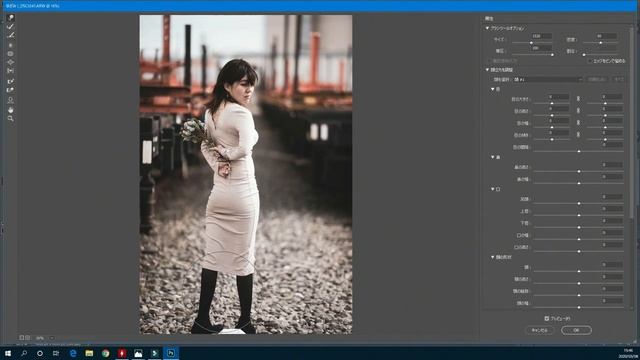The width and height of the screenshot is (640, 360).
Task: Open Google Chrome from the taskbar
Action: [x=106, y=353]
